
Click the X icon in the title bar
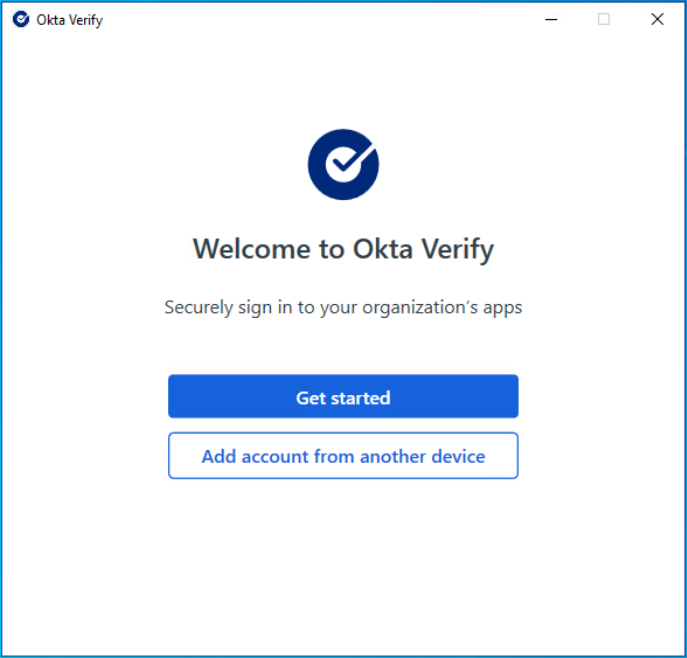[x=657, y=19]
